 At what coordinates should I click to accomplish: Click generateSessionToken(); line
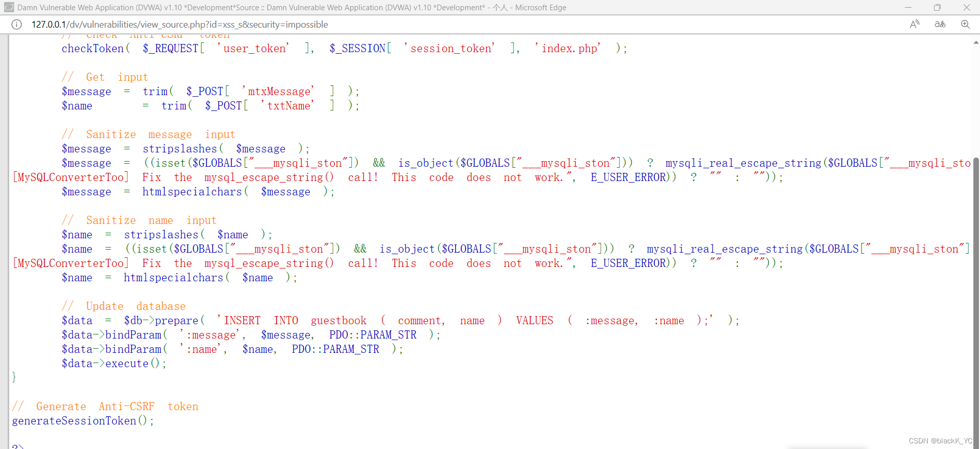(x=83, y=421)
